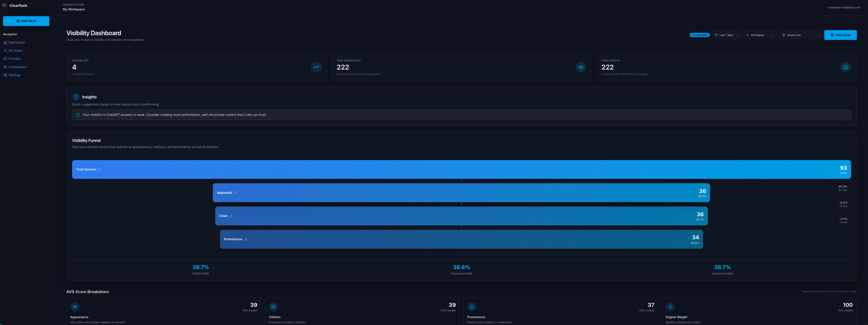Open the All engines dropdown
The image size is (868, 325).
760,35
